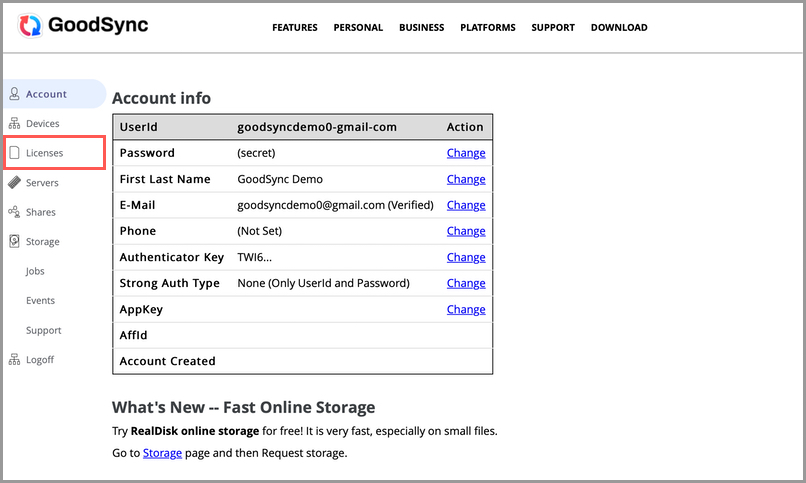Image resolution: width=806 pixels, height=483 pixels.
Task: Click the Licenses document icon
Action: tap(14, 153)
